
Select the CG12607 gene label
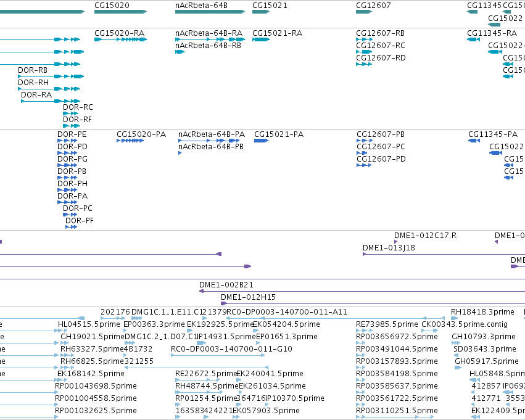pos(373,6)
